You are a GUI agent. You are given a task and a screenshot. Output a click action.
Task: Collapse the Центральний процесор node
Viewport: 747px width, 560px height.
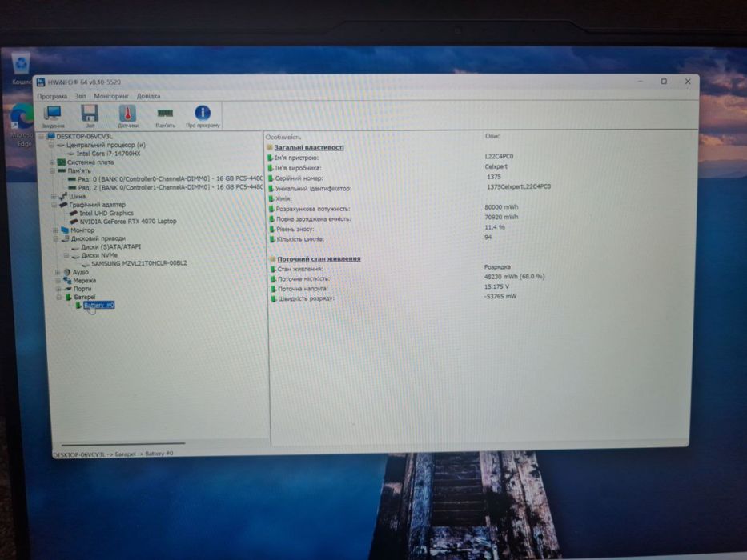coord(51,146)
